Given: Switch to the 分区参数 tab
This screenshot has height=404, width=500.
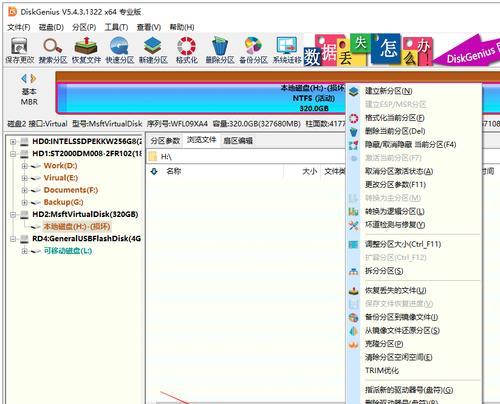Looking at the screenshot, I should pyautogui.click(x=165, y=141).
